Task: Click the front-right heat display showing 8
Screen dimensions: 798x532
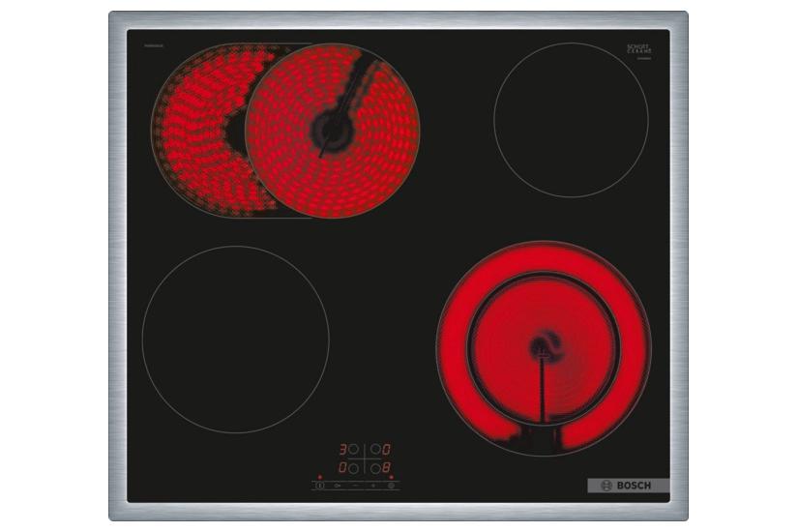Action: [x=388, y=468]
